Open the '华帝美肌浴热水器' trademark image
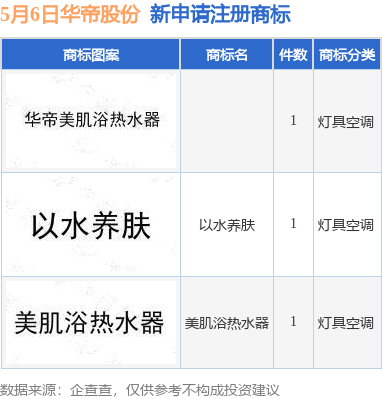The width and height of the screenshot is (382, 399). [91, 121]
